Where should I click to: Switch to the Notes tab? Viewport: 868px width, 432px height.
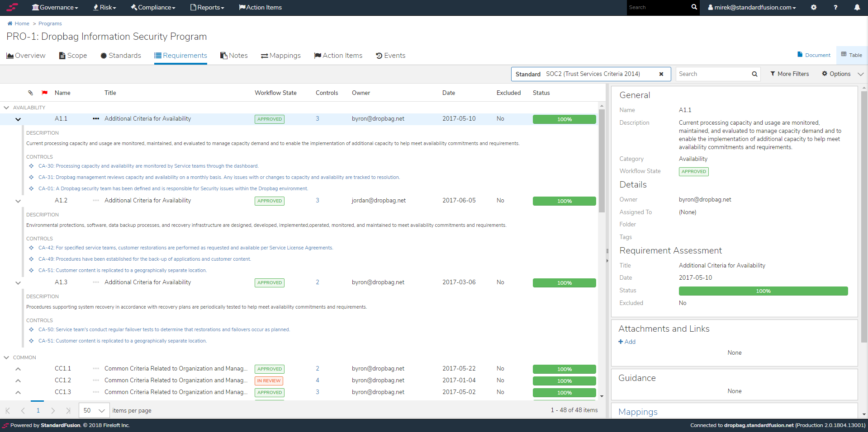(234, 56)
